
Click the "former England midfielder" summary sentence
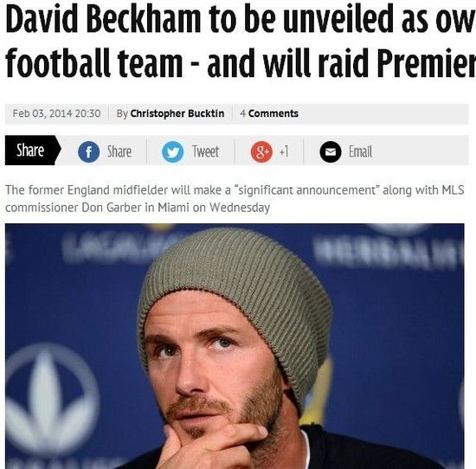[235, 190]
